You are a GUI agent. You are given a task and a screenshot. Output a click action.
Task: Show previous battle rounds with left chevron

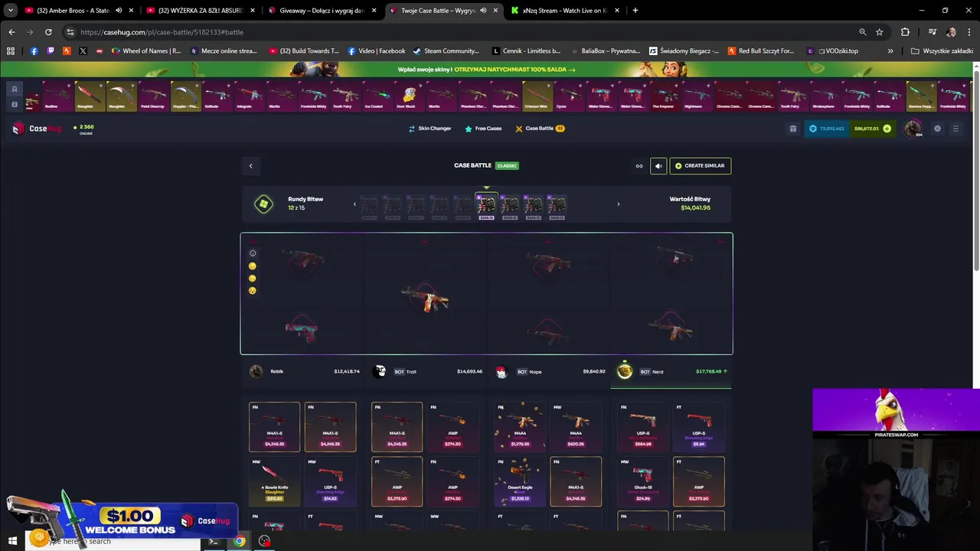[354, 204]
